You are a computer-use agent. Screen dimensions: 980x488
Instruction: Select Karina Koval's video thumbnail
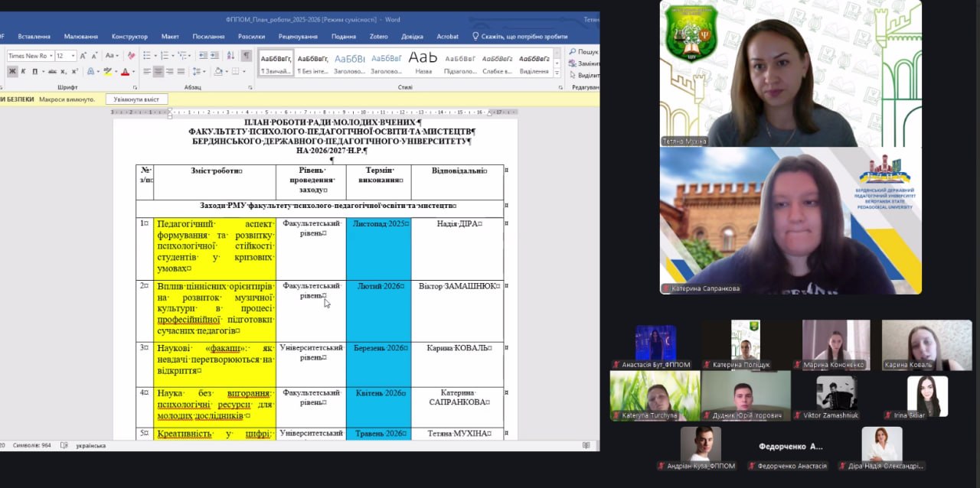pyautogui.click(x=926, y=345)
